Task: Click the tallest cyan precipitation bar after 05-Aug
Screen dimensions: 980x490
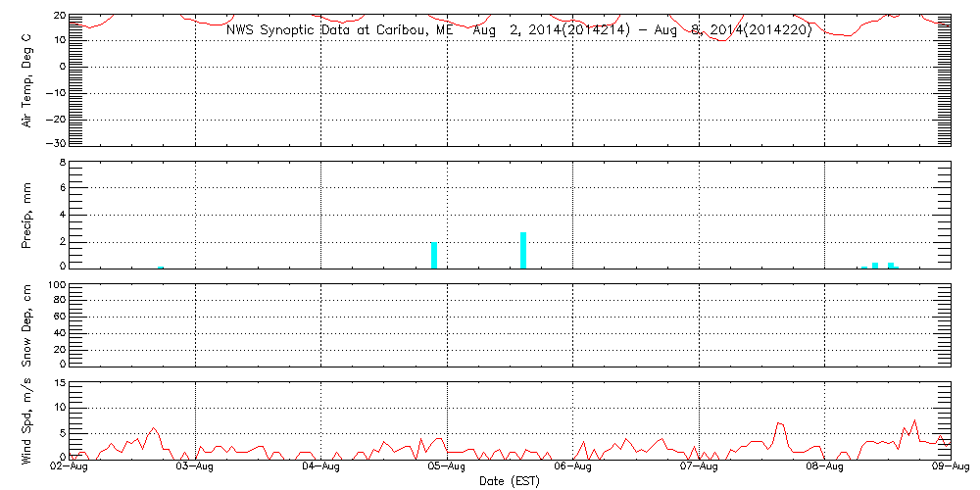Action: pos(523,250)
